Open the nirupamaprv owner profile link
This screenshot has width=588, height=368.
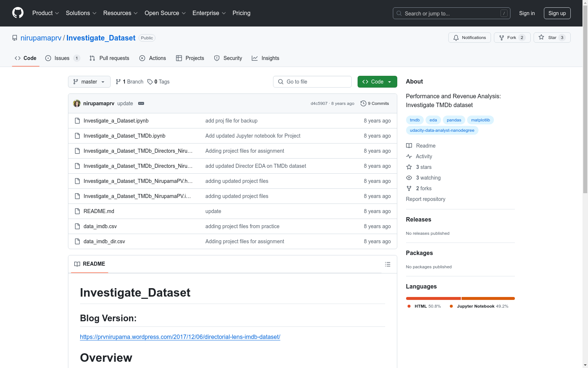tap(41, 38)
